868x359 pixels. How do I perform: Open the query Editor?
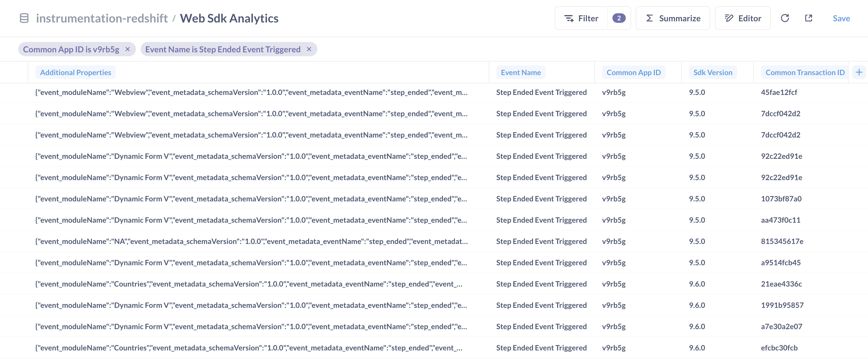(x=743, y=18)
